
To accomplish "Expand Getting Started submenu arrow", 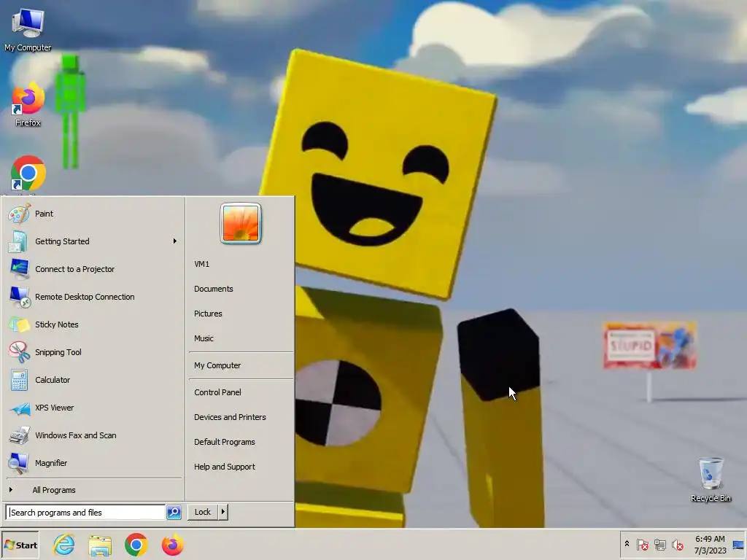I will coord(175,241).
